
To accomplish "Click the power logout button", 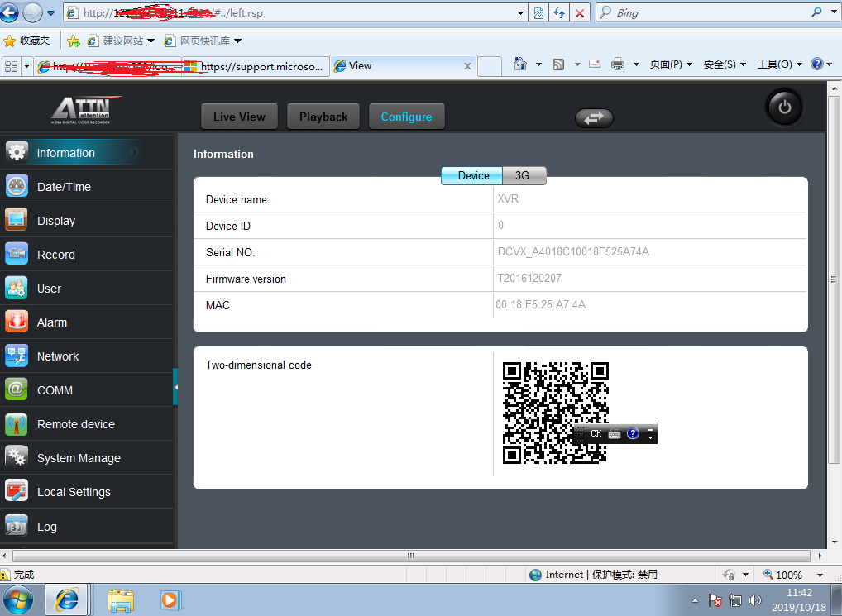I will click(785, 107).
